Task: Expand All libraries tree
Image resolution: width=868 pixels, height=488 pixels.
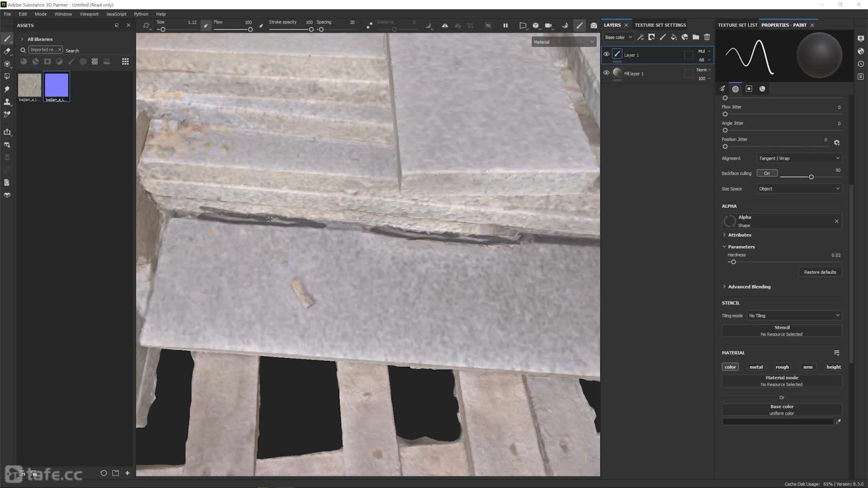Action: pyautogui.click(x=22, y=39)
